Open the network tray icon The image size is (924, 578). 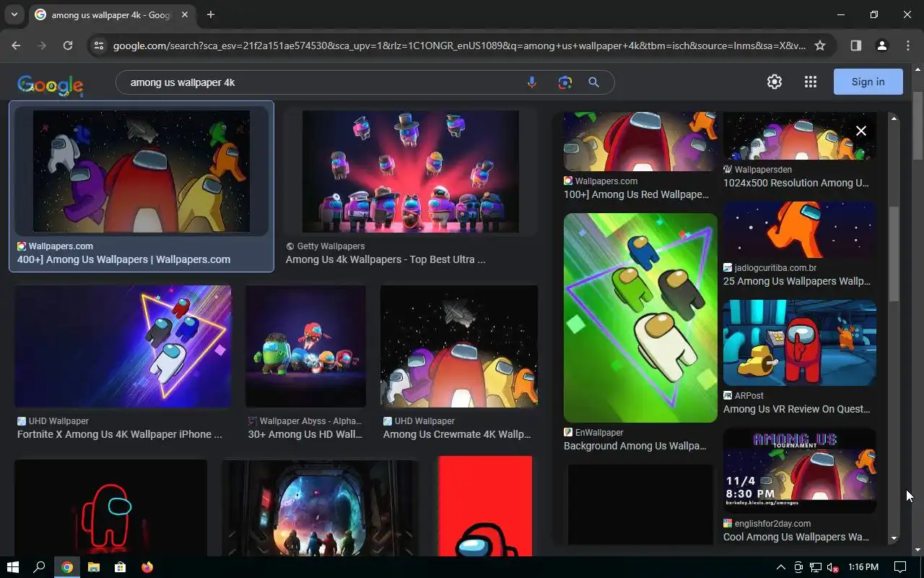[x=816, y=567]
